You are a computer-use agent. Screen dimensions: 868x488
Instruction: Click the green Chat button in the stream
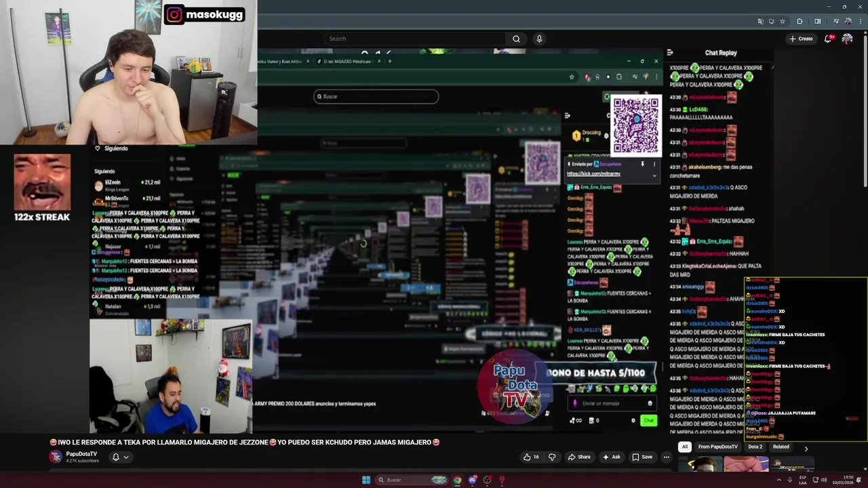click(648, 420)
